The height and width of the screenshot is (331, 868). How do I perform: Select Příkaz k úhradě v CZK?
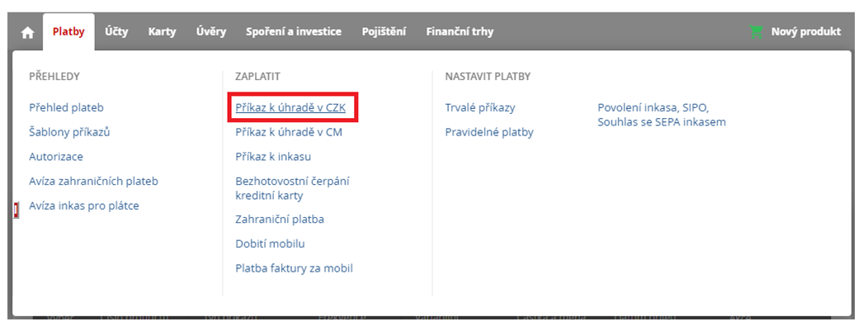[x=290, y=107]
